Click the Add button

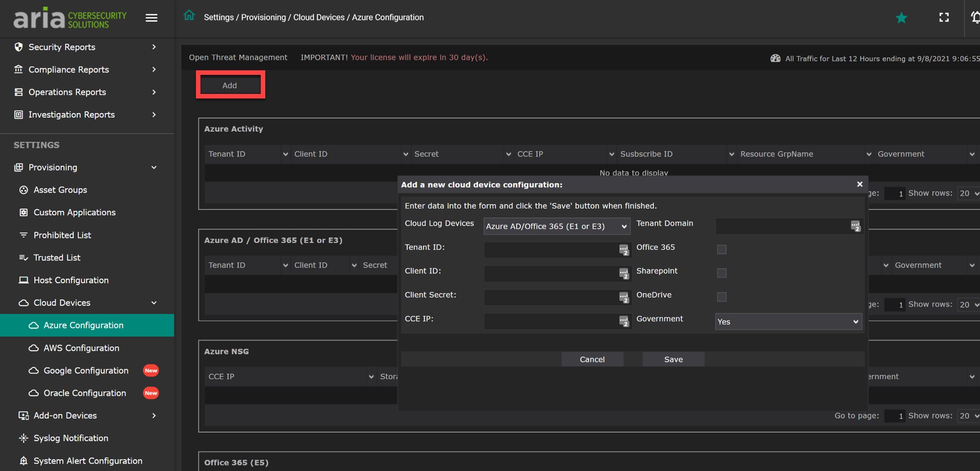point(230,85)
